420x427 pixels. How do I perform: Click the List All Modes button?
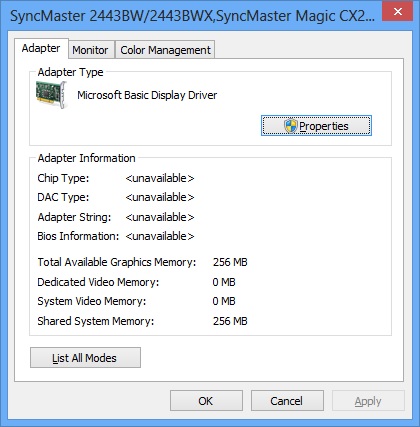[x=85, y=358]
